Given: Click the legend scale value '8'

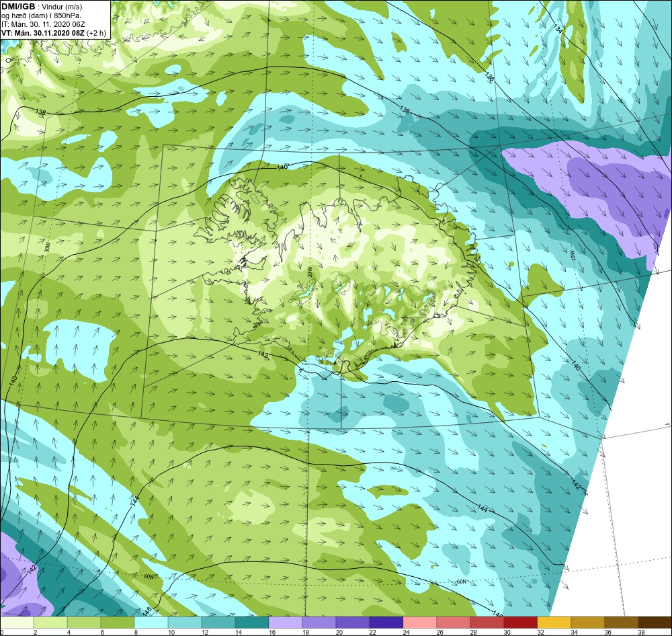Looking at the screenshot, I should 135,632.
